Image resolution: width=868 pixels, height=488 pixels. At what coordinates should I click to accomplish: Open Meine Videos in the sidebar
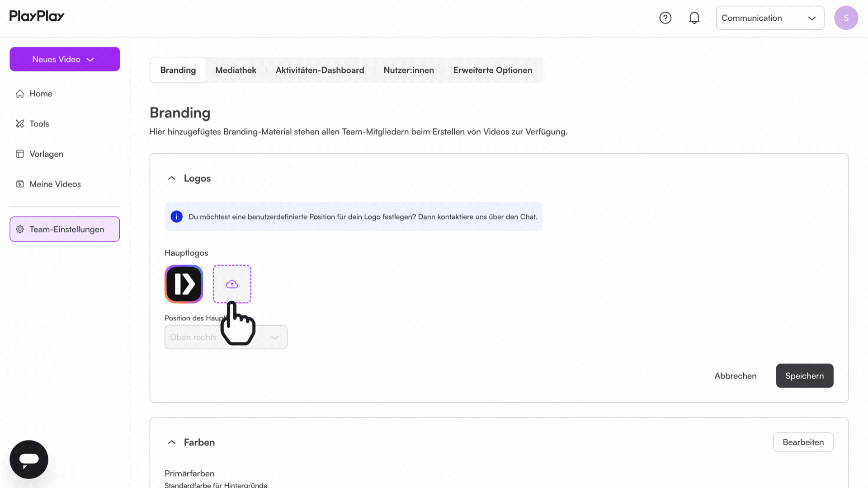[x=65, y=184]
